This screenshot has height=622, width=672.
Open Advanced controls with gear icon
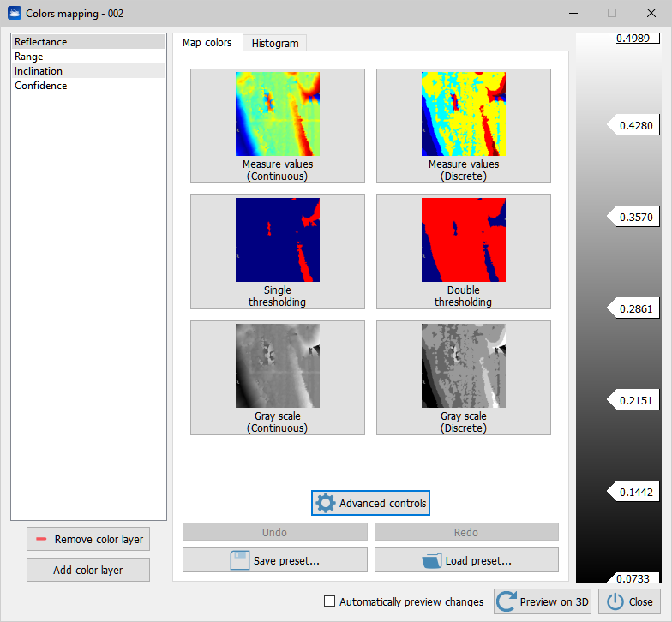[370, 503]
